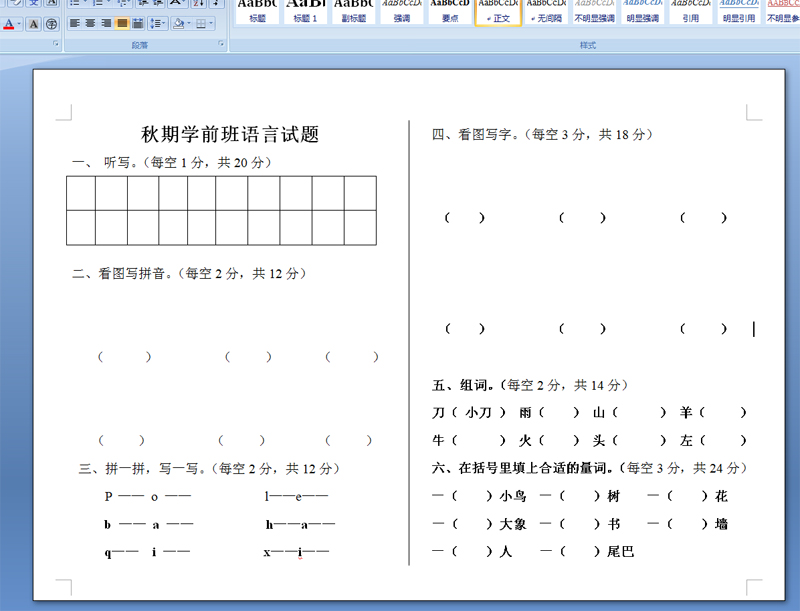This screenshot has width=800, height=611.
Task: Apply the 引用 style
Action: (x=691, y=12)
